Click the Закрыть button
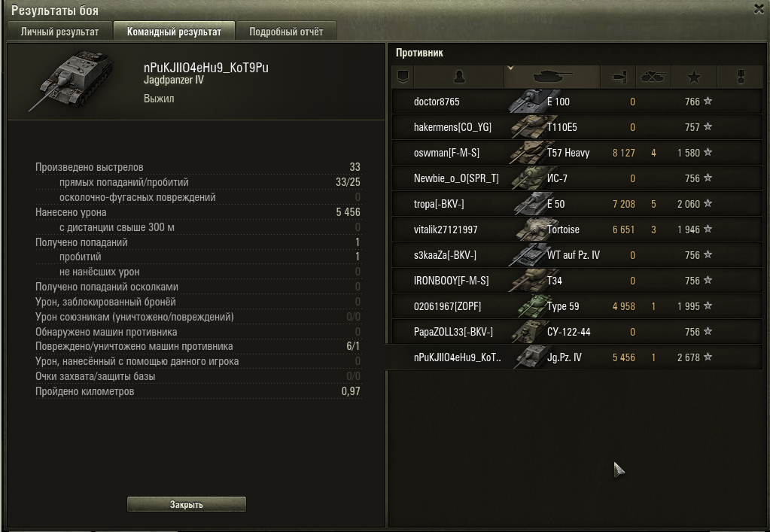Image resolution: width=770 pixels, height=532 pixels. (x=187, y=504)
